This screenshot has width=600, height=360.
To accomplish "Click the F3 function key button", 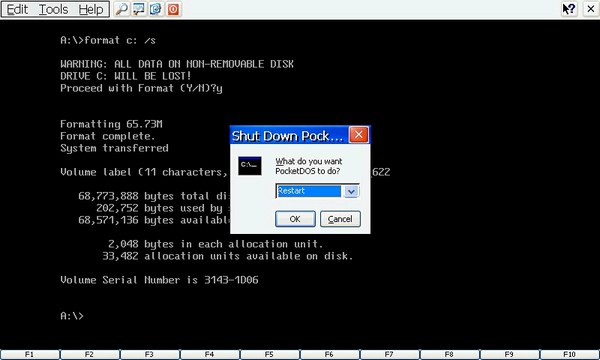I will (150, 355).
